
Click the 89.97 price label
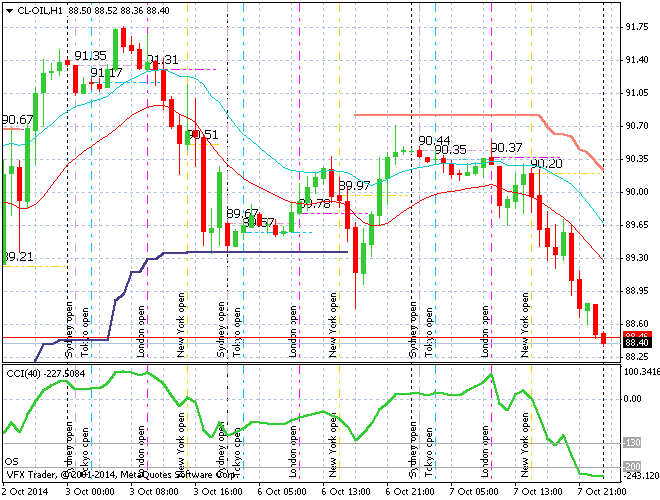coord(354,186)
